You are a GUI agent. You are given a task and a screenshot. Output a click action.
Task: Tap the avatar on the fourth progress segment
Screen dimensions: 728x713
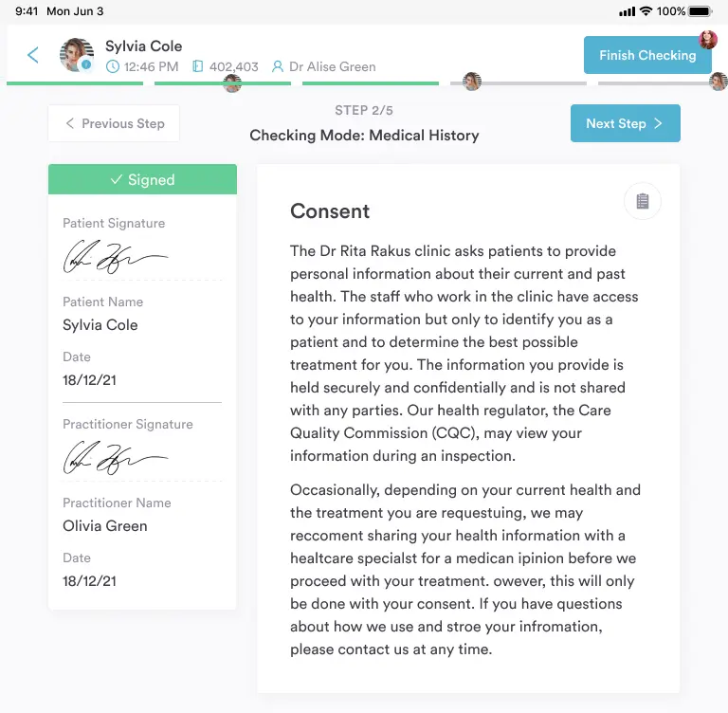[x=471, y=82]
